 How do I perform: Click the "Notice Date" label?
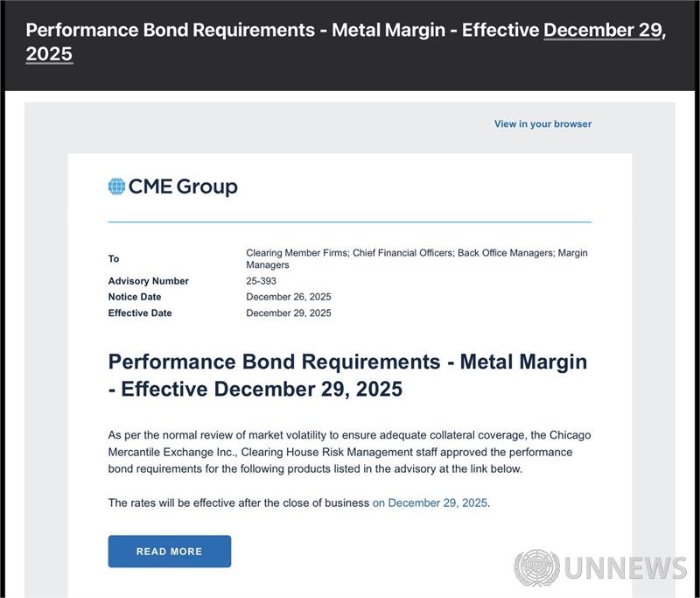[136, 297]
